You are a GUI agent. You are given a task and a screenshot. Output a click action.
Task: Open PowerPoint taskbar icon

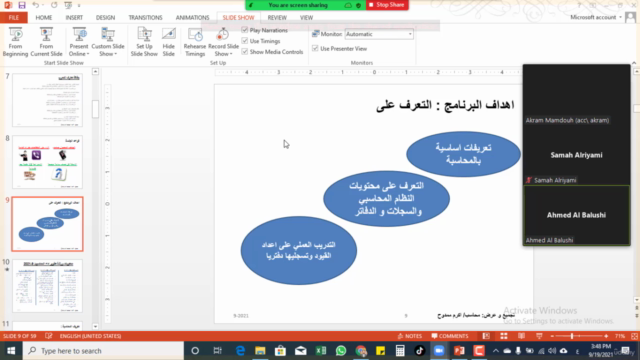click(459, 351)
